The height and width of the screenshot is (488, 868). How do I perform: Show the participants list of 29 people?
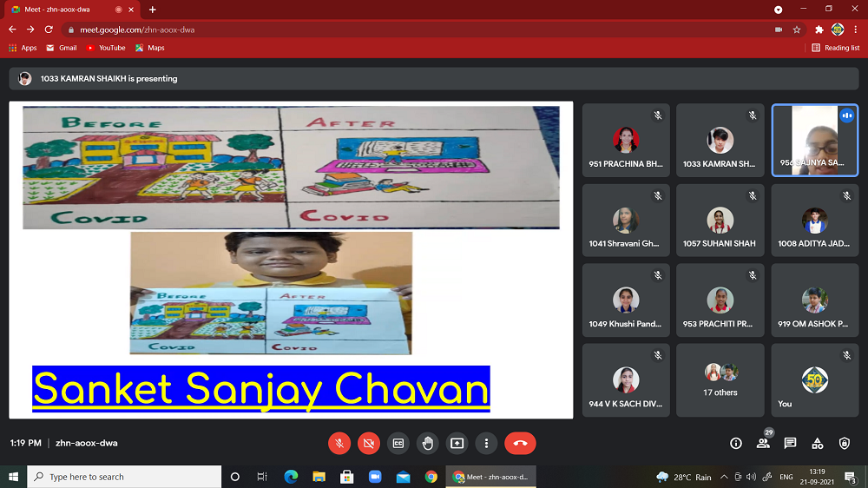pos(763,443)
